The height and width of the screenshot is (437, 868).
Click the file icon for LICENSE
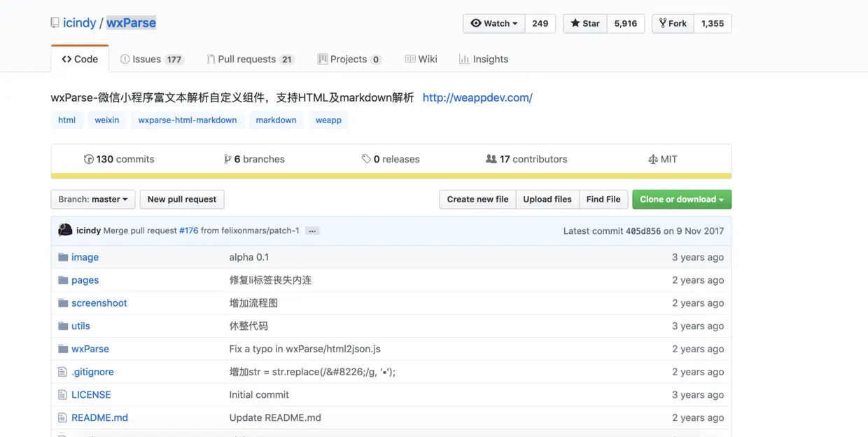[62, 395]
